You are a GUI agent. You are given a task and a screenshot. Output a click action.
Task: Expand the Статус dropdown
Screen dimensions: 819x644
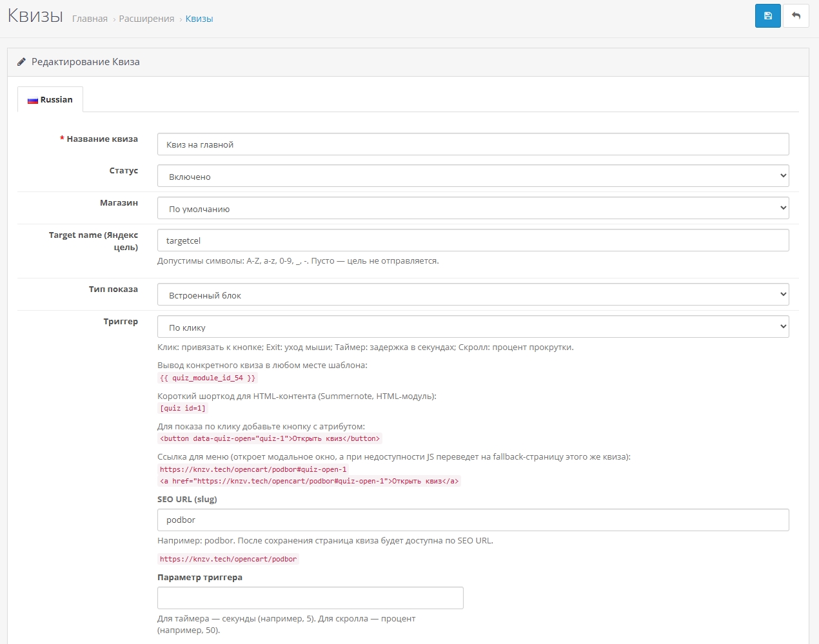(x=473, y=176)
